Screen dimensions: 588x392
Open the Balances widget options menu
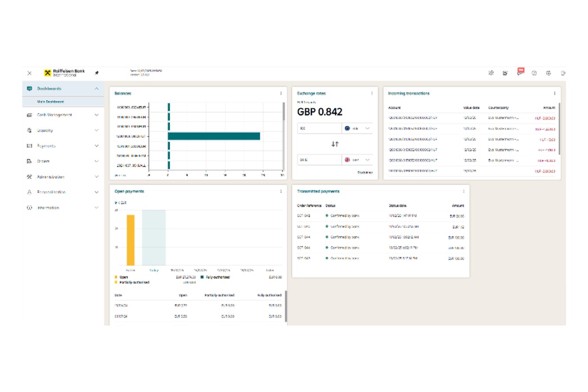[x=281, y=93]
